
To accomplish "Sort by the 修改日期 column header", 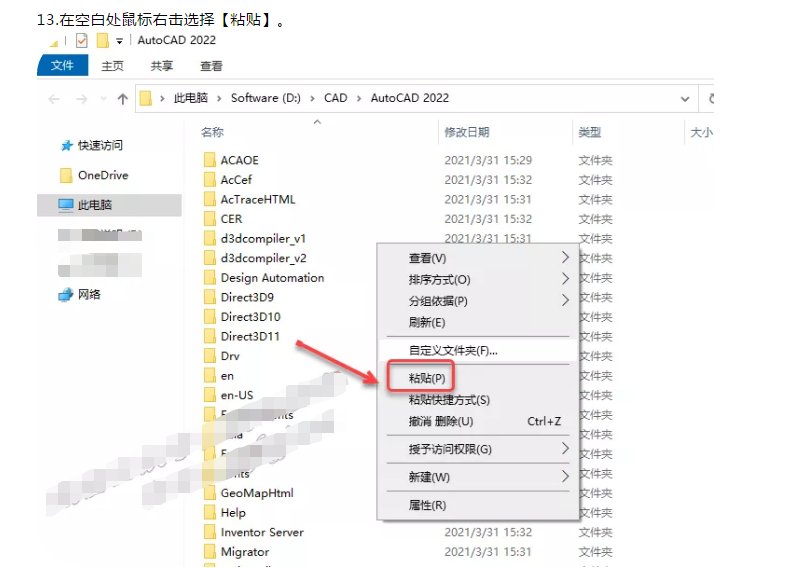I will 467,132.
